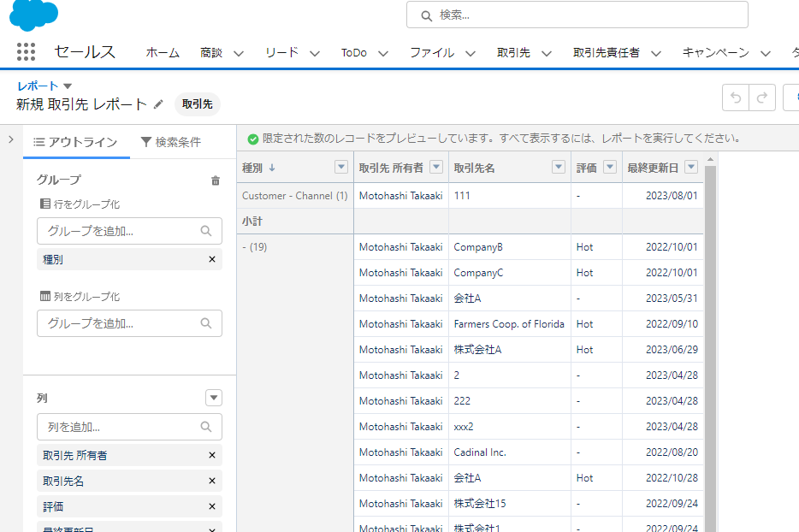The image size is (799, 532).
Task: Expand the リード nav chevron
Action: (x=315, y=54)
